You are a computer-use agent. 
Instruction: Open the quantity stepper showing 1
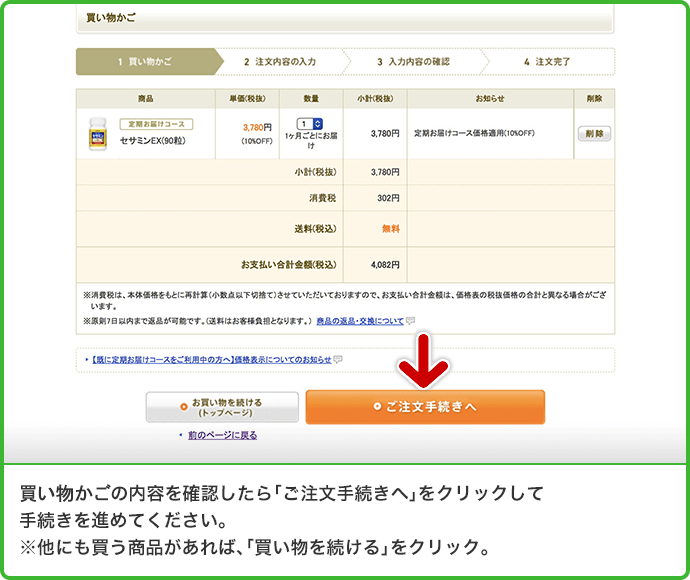(310, 124)
